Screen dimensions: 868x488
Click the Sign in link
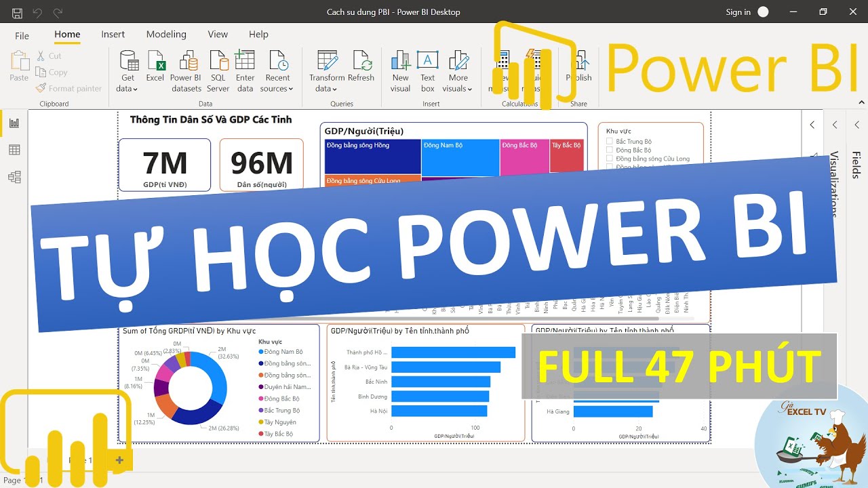[x=738, y=12]
